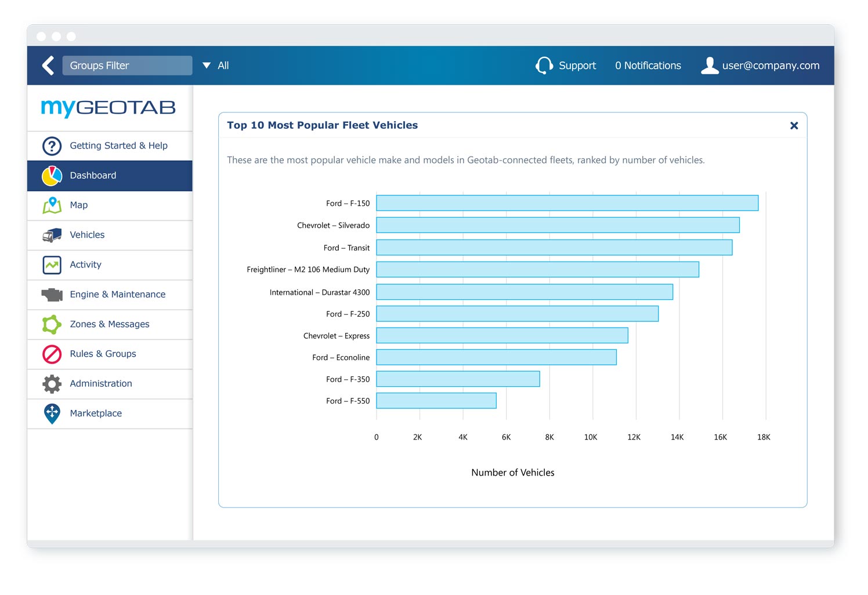Viewport: 868px width, 595px height.
Task: Open the Administration section
Action: pos(100,384)
